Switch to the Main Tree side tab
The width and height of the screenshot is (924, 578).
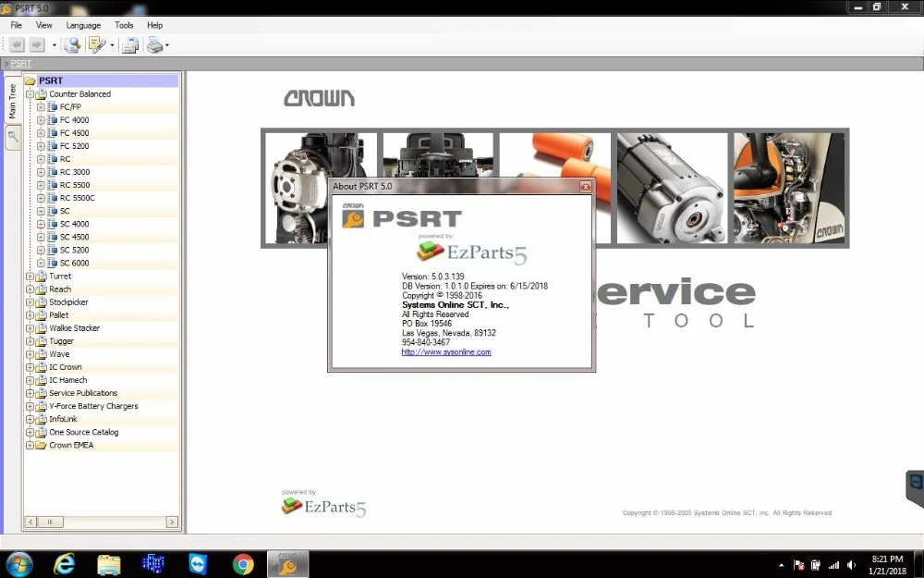12,100
